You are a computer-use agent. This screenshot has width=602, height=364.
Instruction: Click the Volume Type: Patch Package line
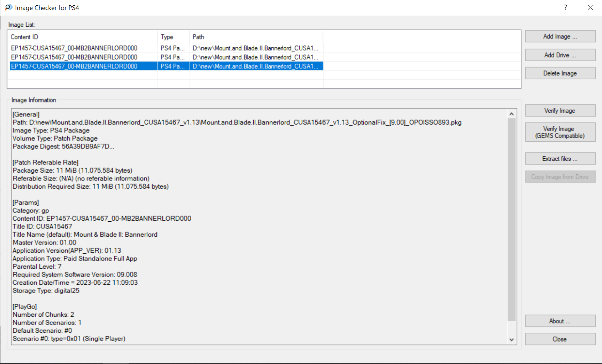(x=55, y=138)
